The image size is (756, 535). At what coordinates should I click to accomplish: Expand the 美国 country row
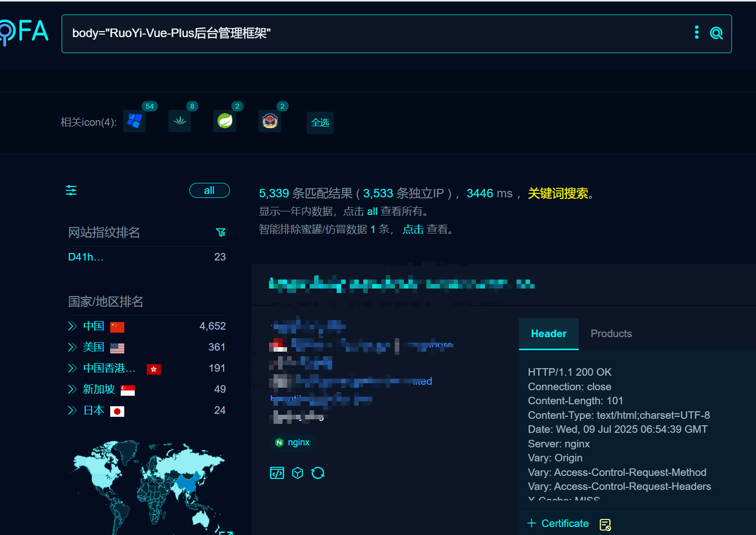point(72,347)
